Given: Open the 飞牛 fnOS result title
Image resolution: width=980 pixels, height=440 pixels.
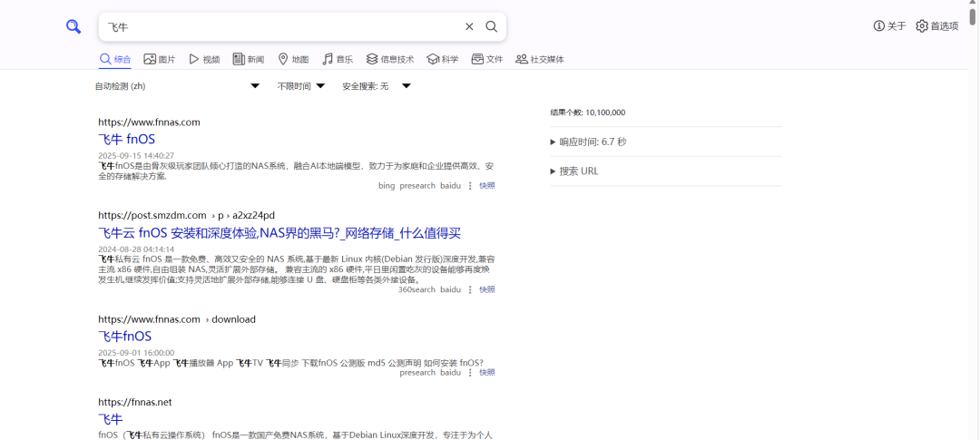Looking at the screenshot, I should click(126, 139).
